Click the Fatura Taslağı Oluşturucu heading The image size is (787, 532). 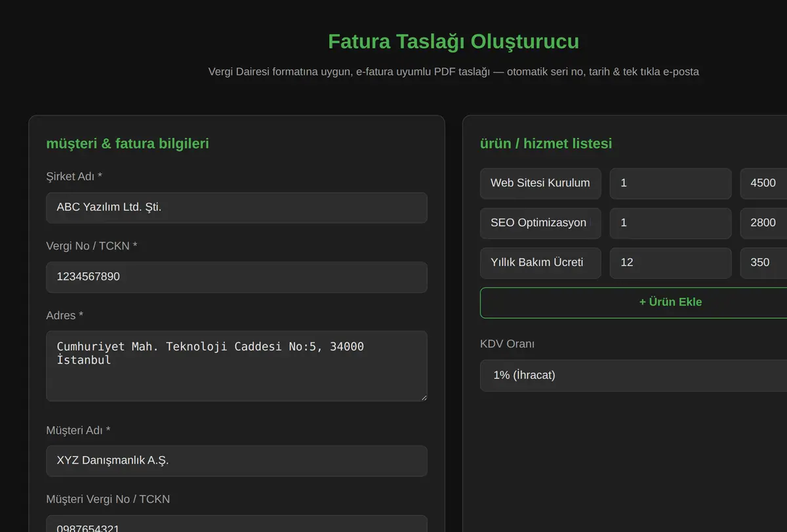[x=453, y=41]
